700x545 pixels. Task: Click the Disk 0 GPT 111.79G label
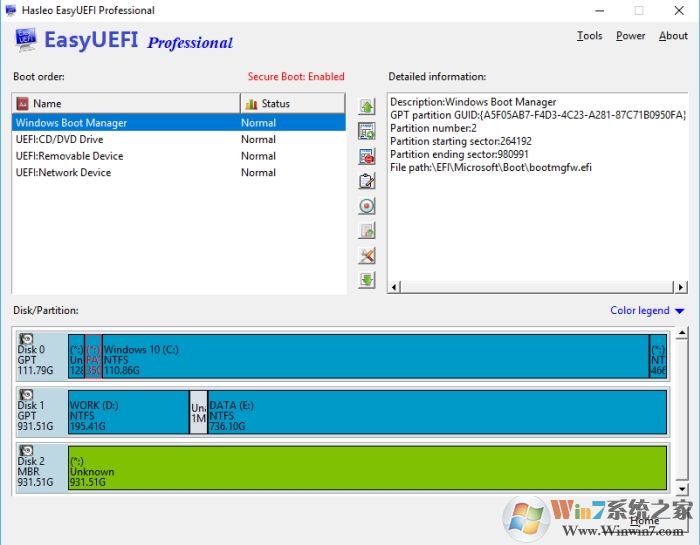pos(35,360)
